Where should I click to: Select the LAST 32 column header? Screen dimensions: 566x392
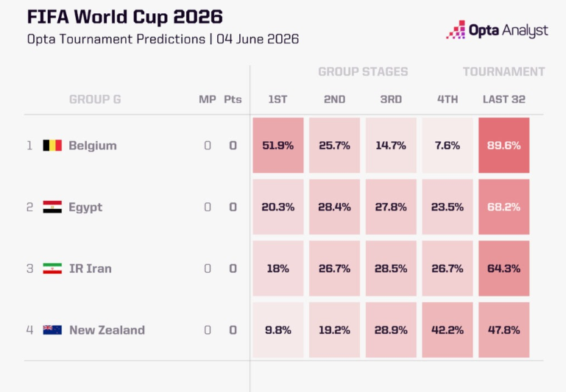coord(504,99)
